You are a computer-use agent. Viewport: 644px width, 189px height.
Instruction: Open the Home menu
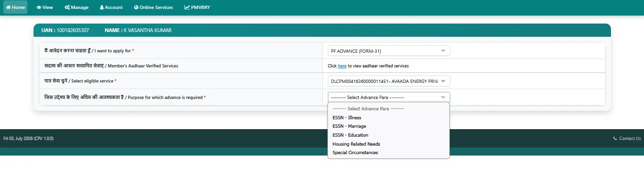[15, 7]
